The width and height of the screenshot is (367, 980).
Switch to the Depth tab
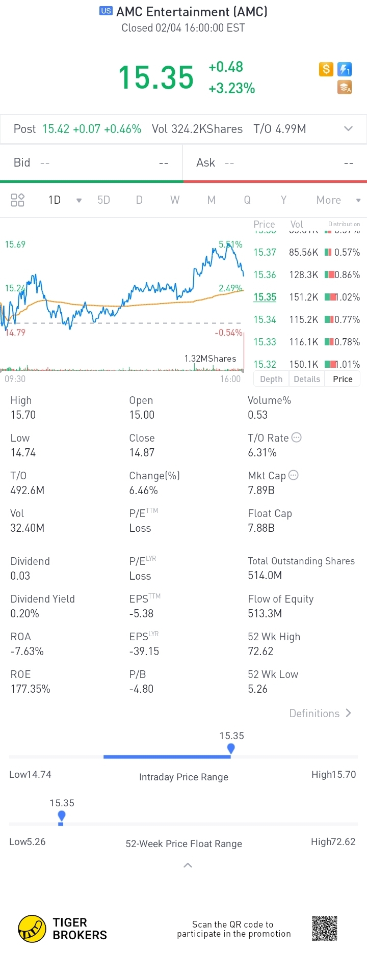[x=271, y=379]
